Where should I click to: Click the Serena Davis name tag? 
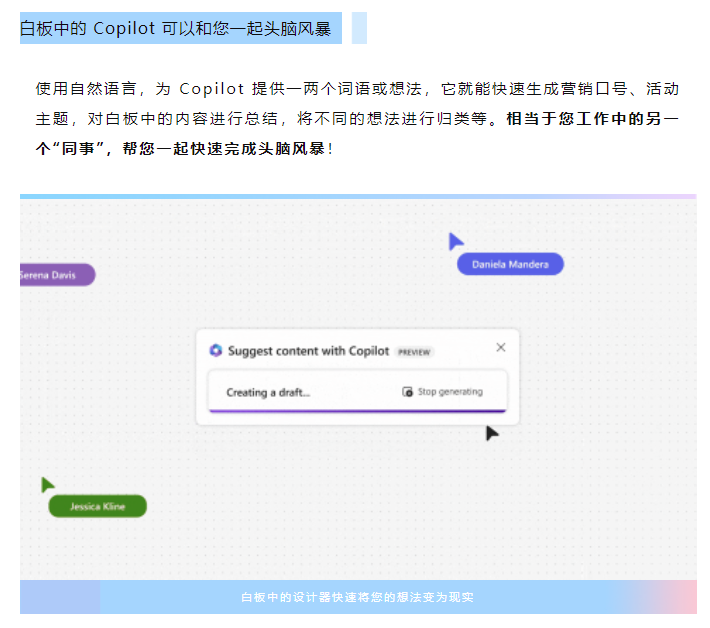pyautogui.click(x=57, y=275)
